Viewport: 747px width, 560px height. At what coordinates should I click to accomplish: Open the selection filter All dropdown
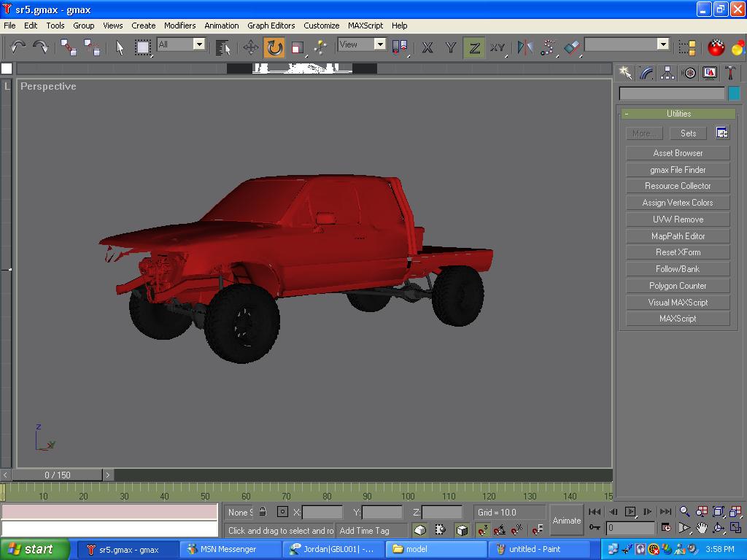(198, 44)
